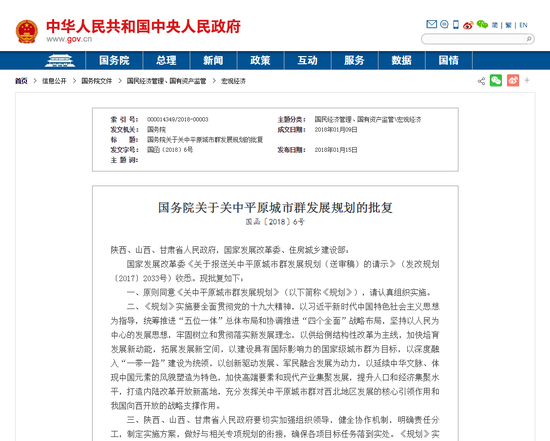Open the 国务院 navigation tab
The height and width of the screenshot is (441, 550).
tap(114, 60)
